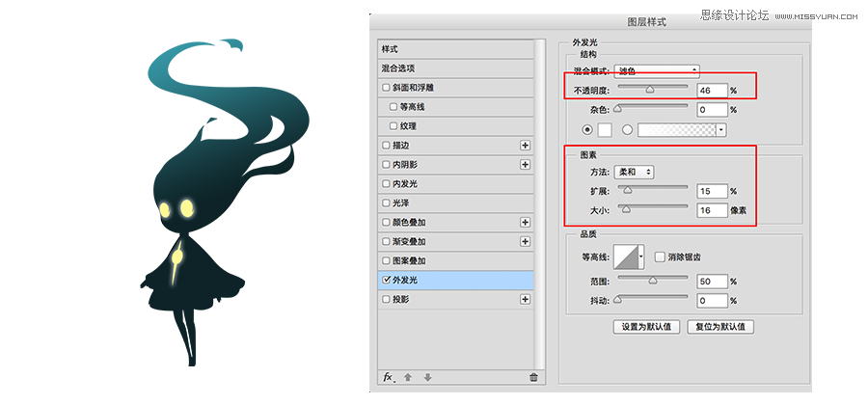
Task: Click the 抖动 slider handle
Action: click(617, 300)
